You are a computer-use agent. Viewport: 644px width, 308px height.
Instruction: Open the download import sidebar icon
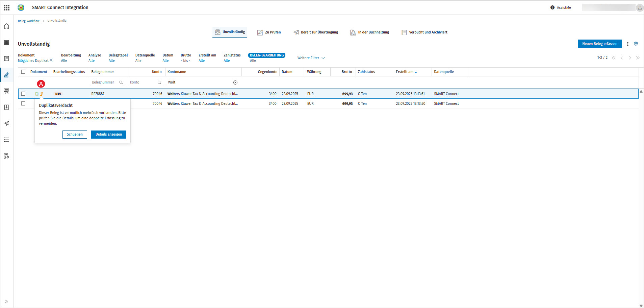pos(6,107)
